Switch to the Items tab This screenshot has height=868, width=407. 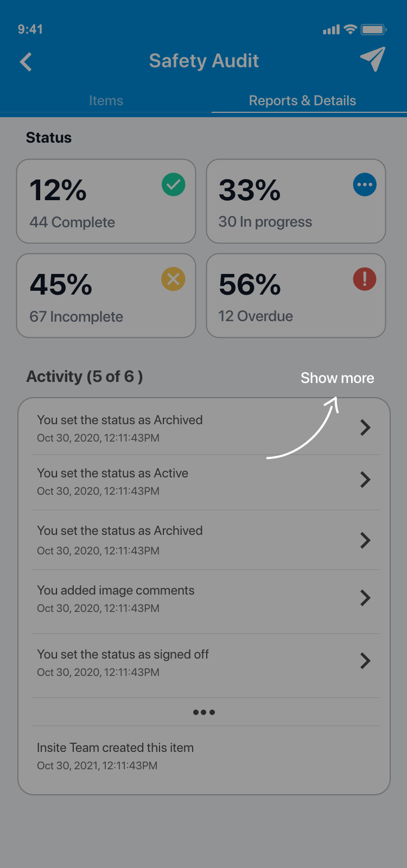click(106, 100)
